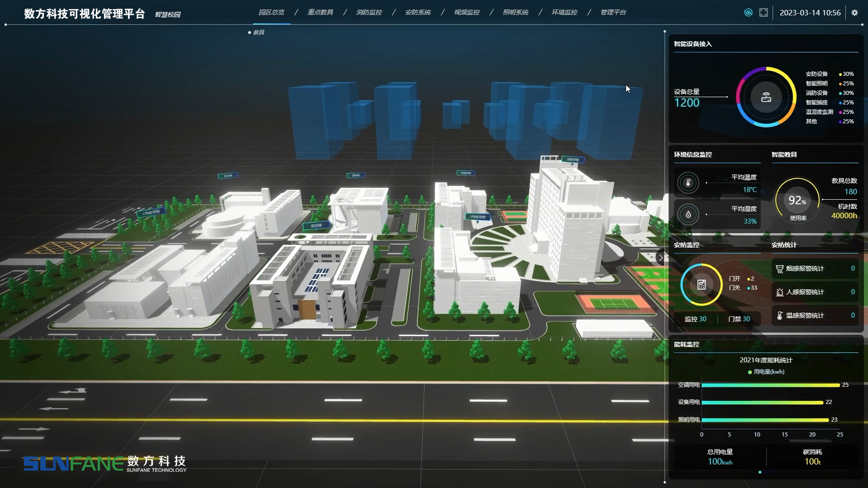Toggle the 消防设备 legend entry
The width and height of the screenshot is (868, 488).
click(x=830, y=93)
